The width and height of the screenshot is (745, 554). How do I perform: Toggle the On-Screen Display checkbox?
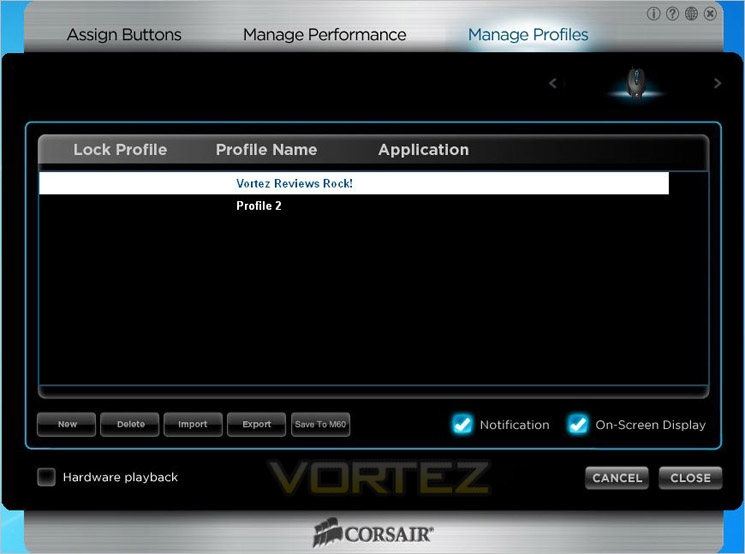tap(578, 424)
